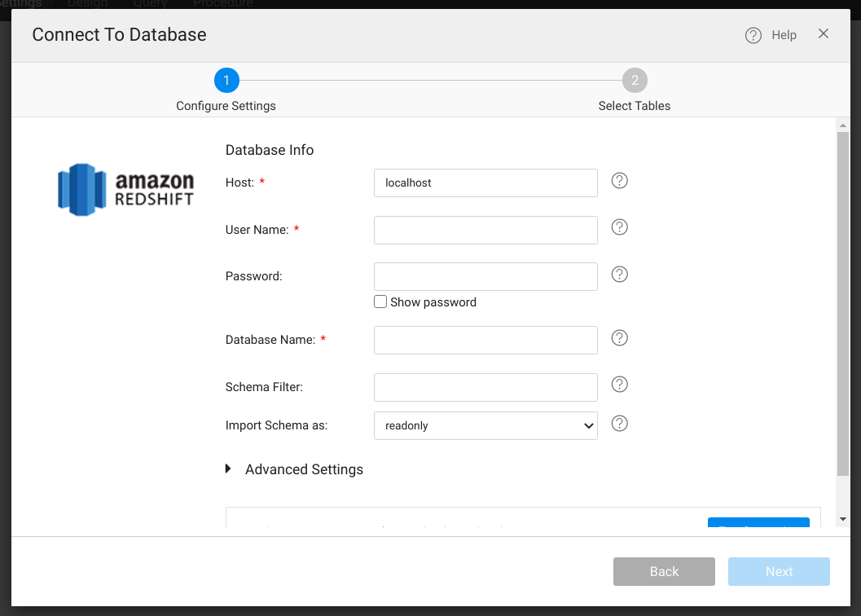The width and height of the screenshot is (861, 616).
Task: Select step 1 Configure Settings
Action: 226,81
